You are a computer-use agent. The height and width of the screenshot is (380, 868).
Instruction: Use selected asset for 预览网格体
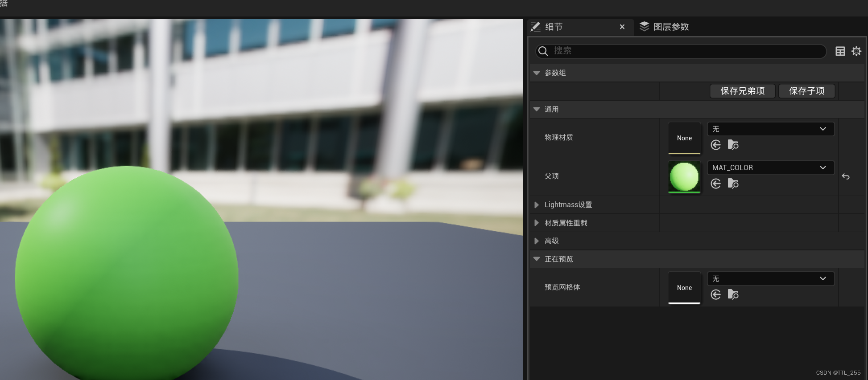716,294
